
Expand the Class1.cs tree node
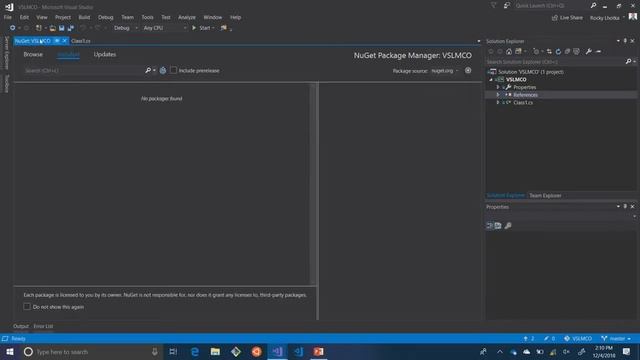[498, 102]
